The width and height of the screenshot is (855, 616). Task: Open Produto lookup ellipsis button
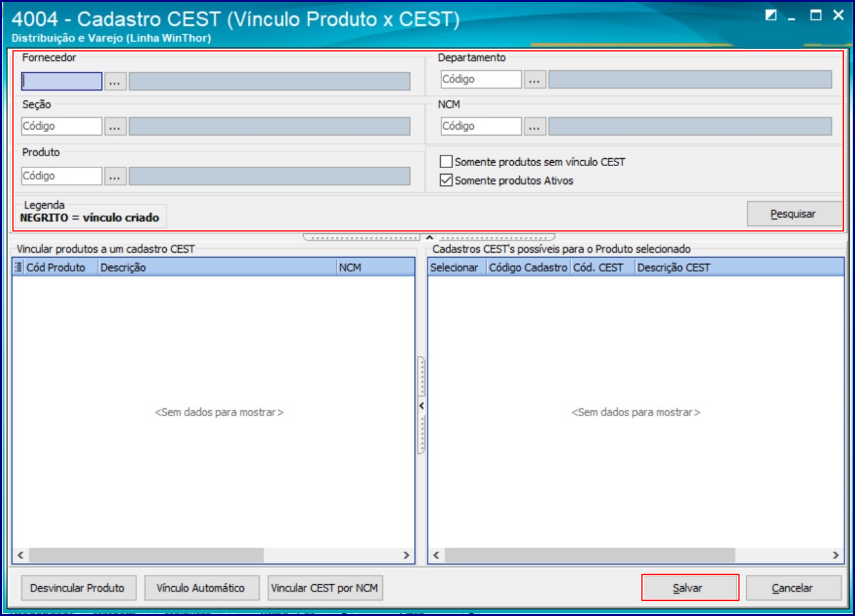115,176
